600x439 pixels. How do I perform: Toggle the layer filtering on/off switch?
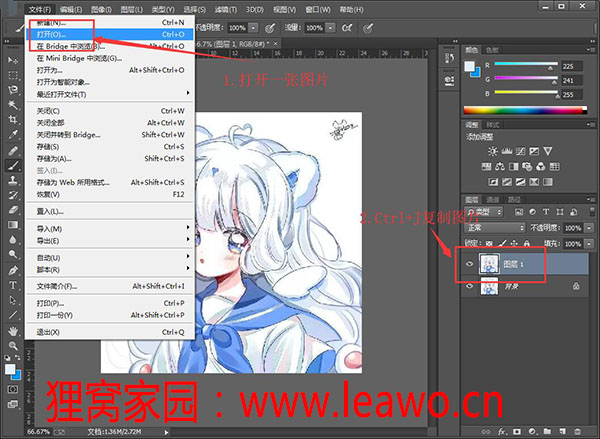click(x=592, y=212)
